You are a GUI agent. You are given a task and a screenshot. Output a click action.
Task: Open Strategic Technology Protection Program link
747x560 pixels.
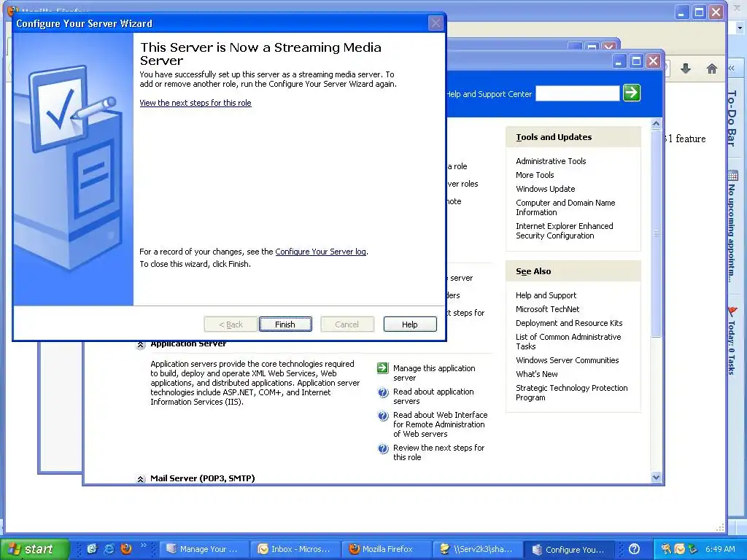pos(572,392)
